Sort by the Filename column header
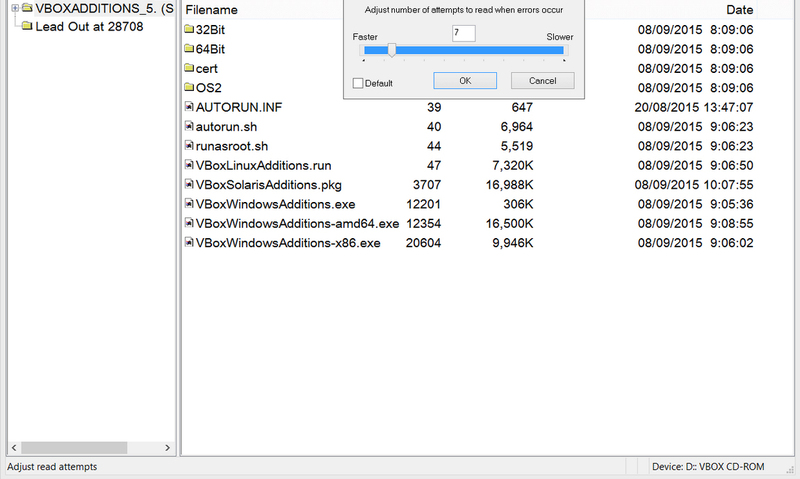The image size is (800, 479). (x=211, y=10)
